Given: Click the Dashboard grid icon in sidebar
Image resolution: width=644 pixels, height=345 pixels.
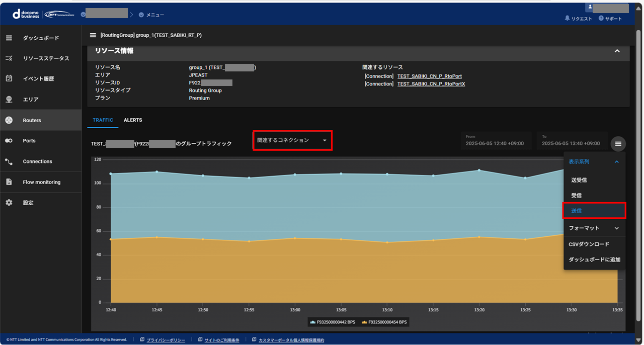Looking at the screenshot, I should 9,38.
